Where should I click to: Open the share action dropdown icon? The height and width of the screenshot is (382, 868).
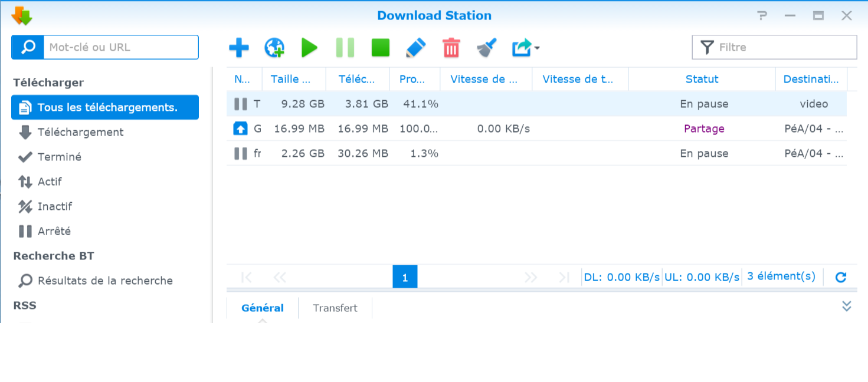[x=526, y=48]
